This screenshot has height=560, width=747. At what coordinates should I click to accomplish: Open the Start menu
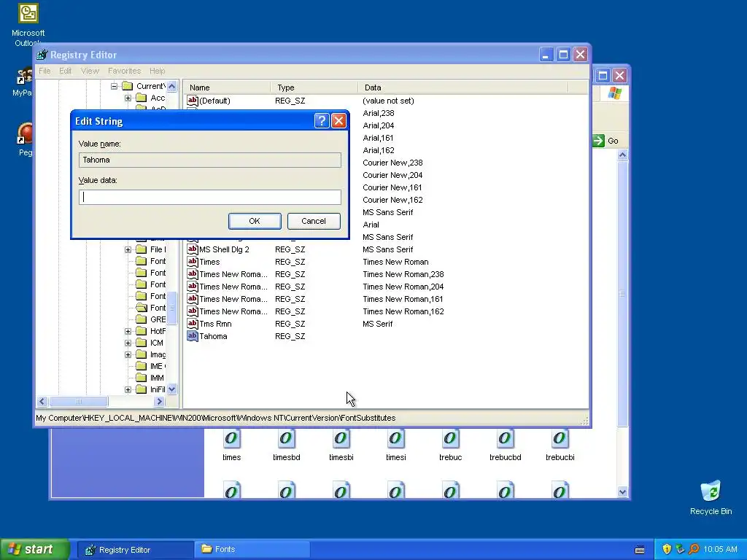tap(35, 549)
